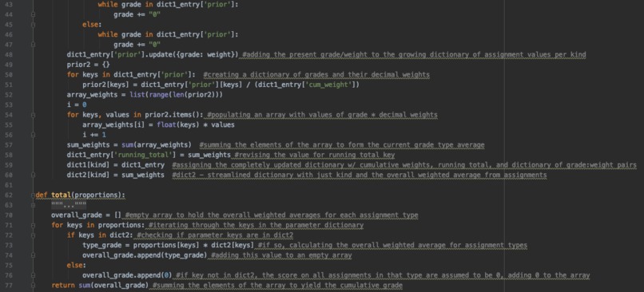Click 'overall_grade = []' assignment

coord(86,215)
